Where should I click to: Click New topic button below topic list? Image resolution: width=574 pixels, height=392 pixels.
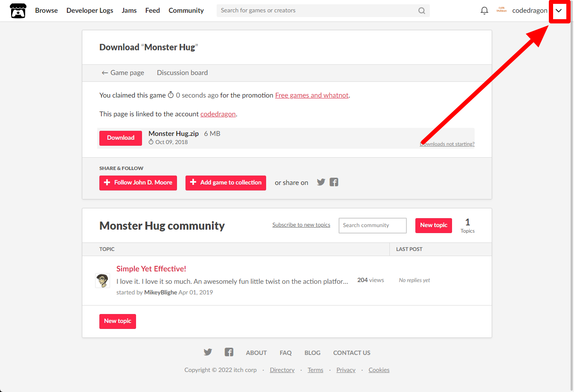pos(118,321)
